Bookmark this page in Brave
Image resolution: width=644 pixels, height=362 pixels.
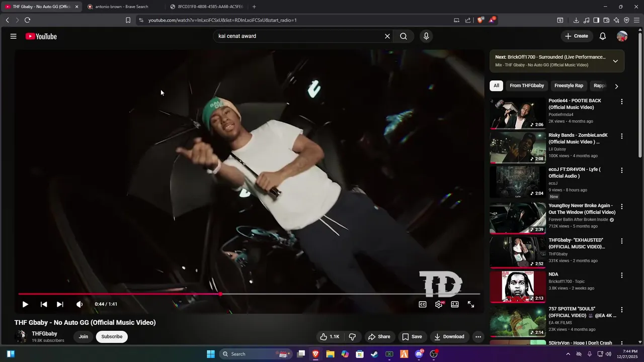(128, 20)
